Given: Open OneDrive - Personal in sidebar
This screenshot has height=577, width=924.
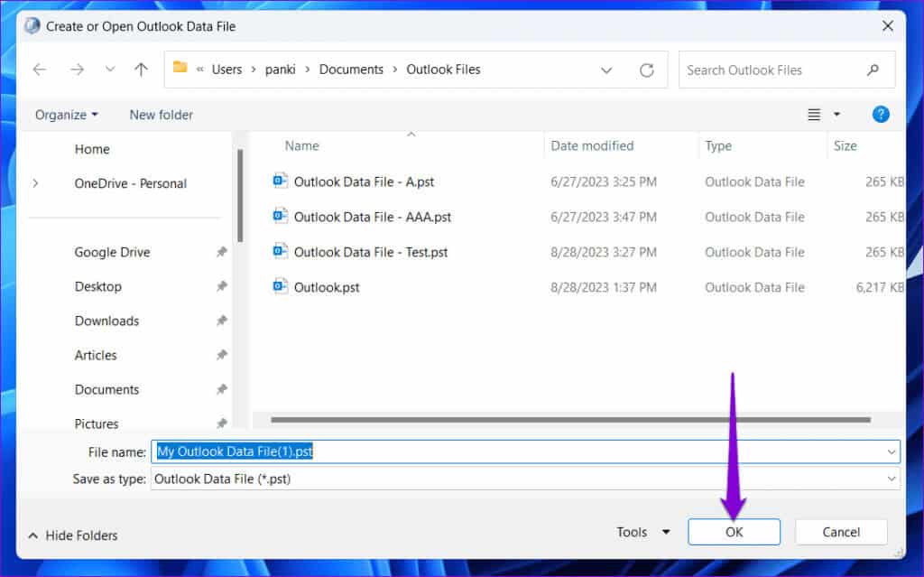Looking at the screenshot, I should 130,183.
